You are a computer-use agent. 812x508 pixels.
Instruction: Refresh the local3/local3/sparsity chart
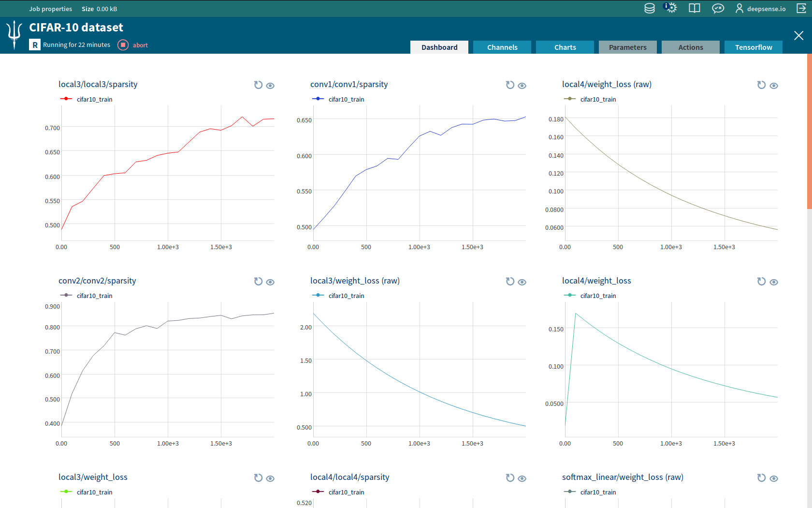tap(258, 85)
